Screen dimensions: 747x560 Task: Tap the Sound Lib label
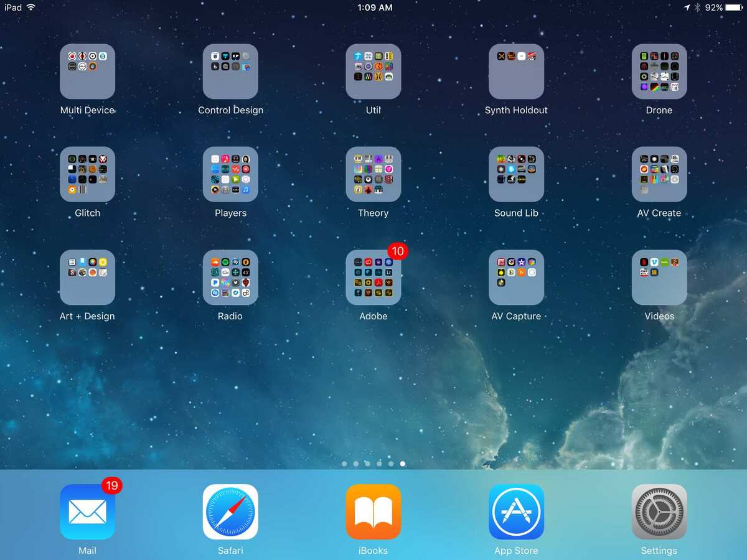click(x=516, y=213)
